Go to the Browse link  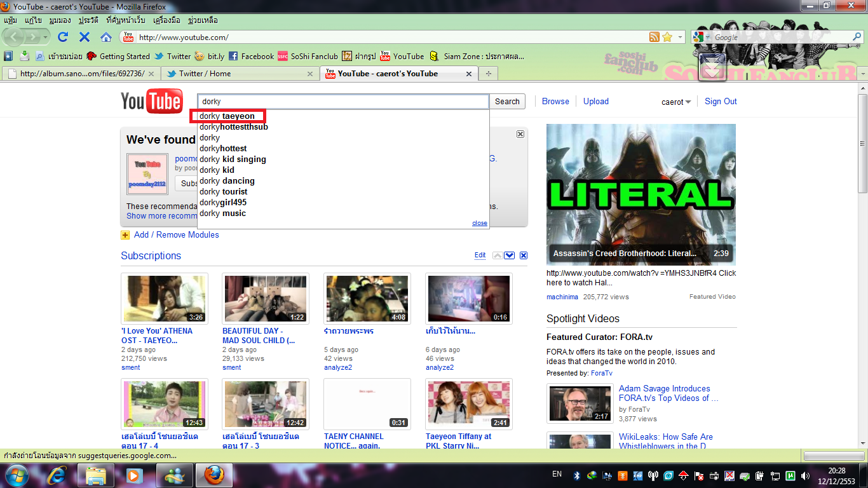click(555, 102)
